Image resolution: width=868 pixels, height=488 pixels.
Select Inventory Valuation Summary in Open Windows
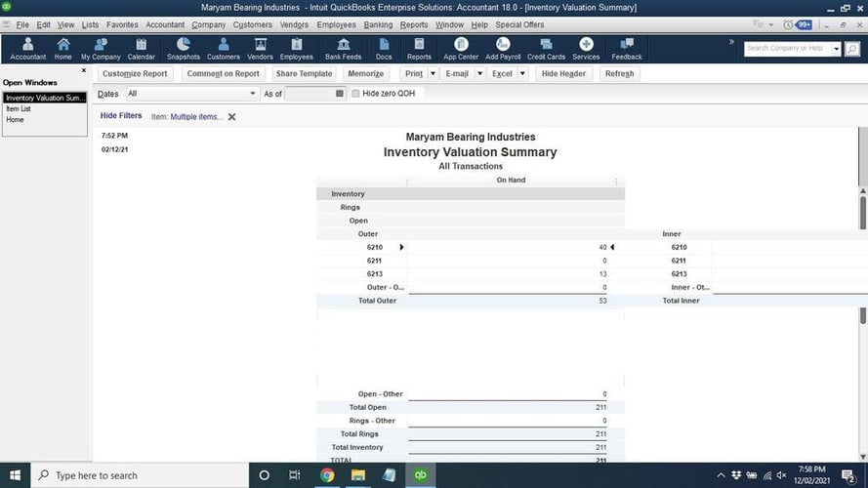click(44, 98)
